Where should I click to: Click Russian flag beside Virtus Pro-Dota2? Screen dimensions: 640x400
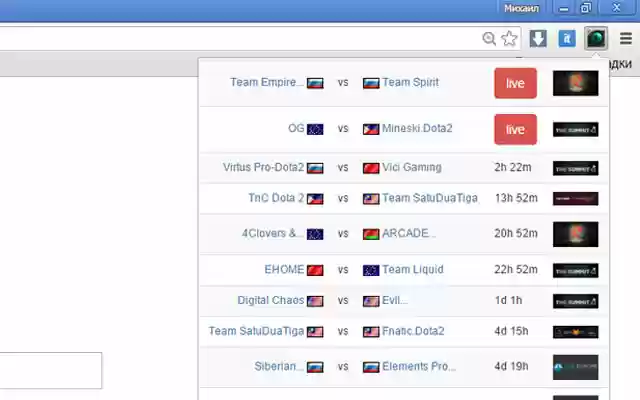[315, 168]
